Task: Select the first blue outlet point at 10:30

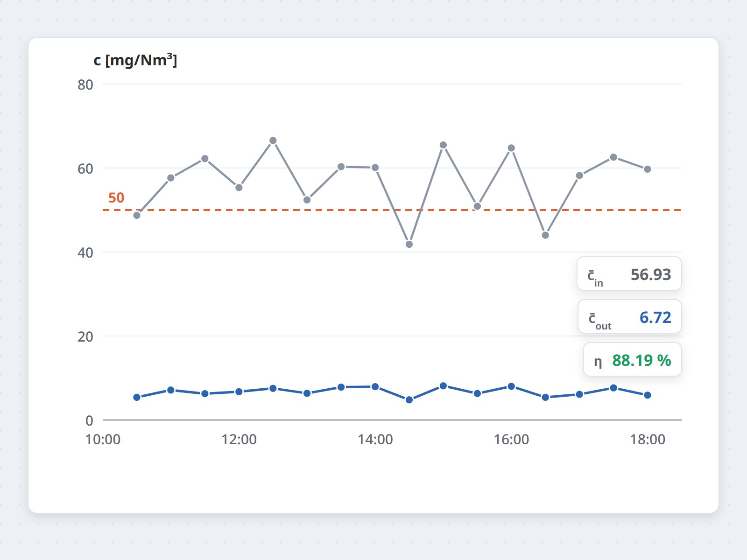Action: (137, 397)
